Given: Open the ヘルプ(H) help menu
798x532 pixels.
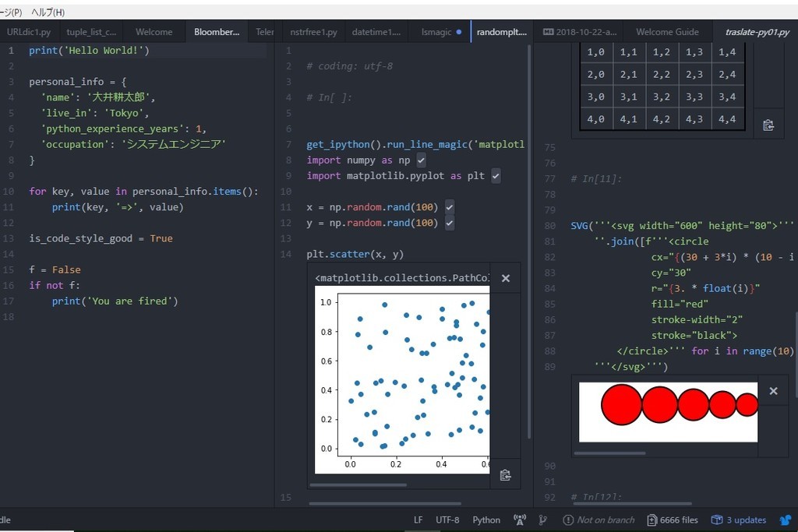Looking at the screenshot, I should click(48, 12).
